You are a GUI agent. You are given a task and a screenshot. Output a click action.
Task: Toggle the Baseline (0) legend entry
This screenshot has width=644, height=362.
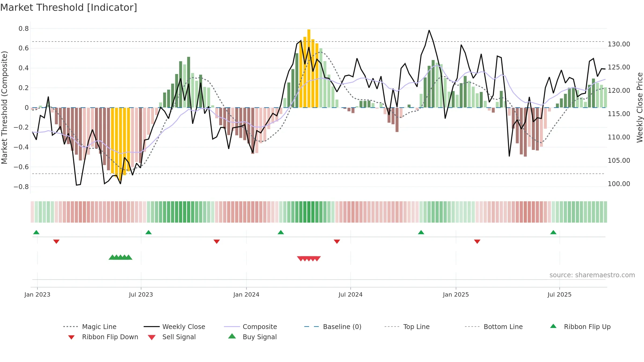333,327
